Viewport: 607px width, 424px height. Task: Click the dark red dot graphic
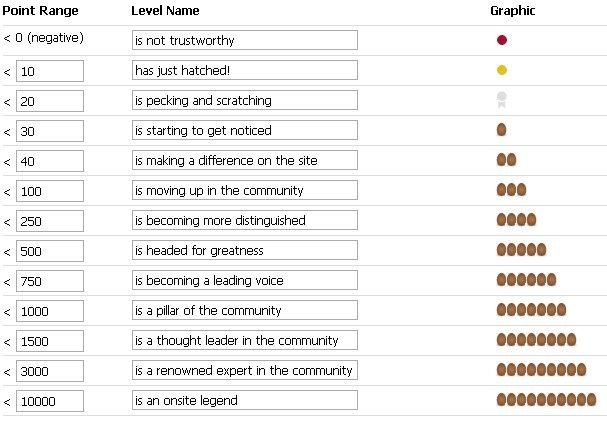coord(502,40)
